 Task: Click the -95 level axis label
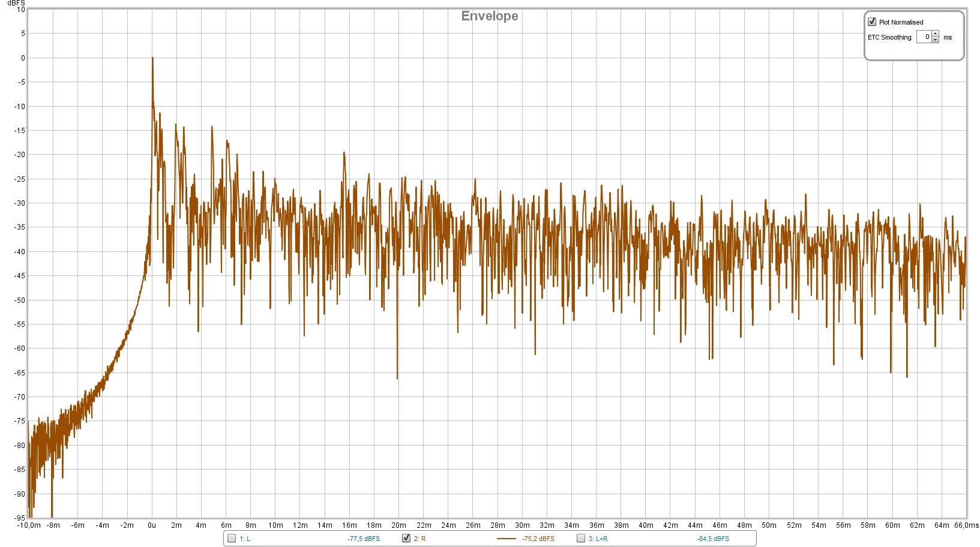tap(20, 518)
